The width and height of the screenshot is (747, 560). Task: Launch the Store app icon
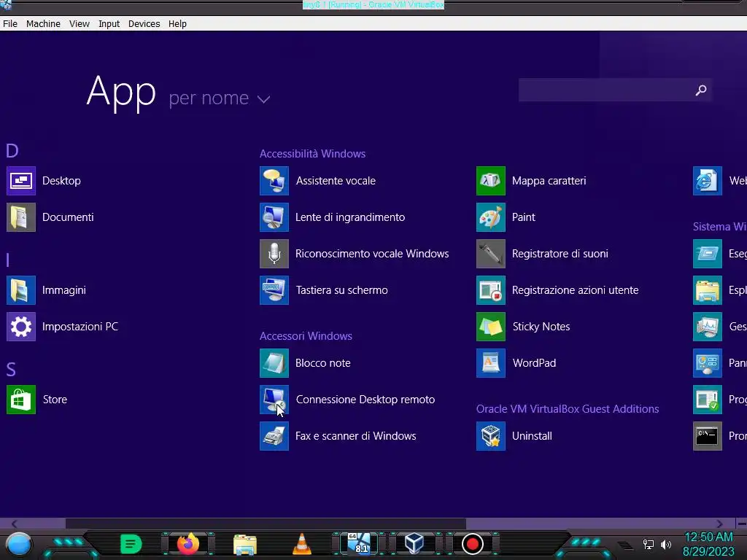(21, 400)
